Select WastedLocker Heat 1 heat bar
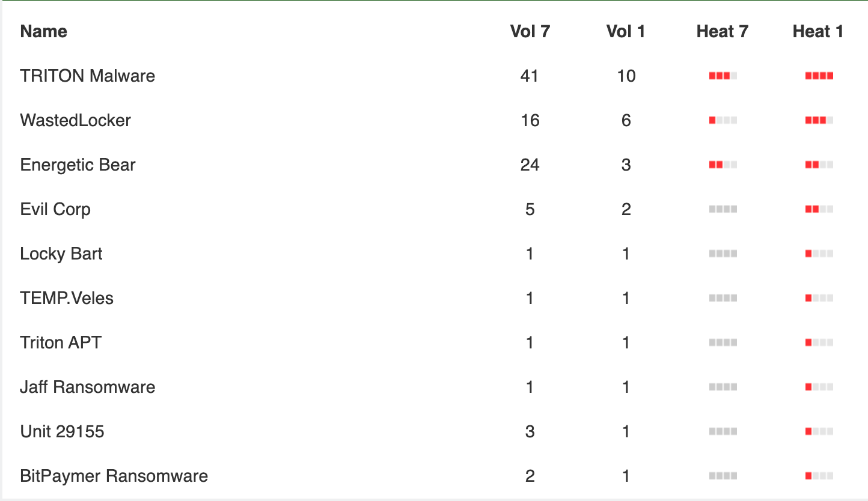This screenshot has height=501, width=868. click(x=819, y=120)
